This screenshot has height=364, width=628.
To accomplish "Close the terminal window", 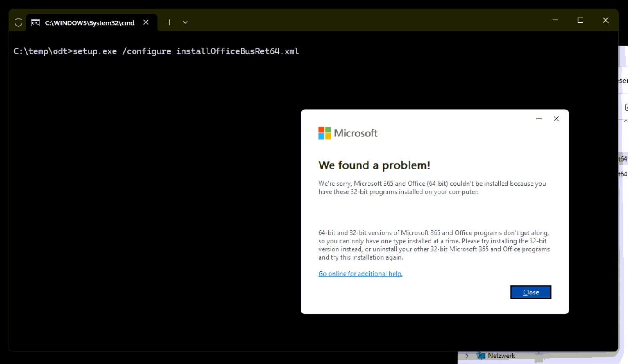I will (x=606, y=20).
